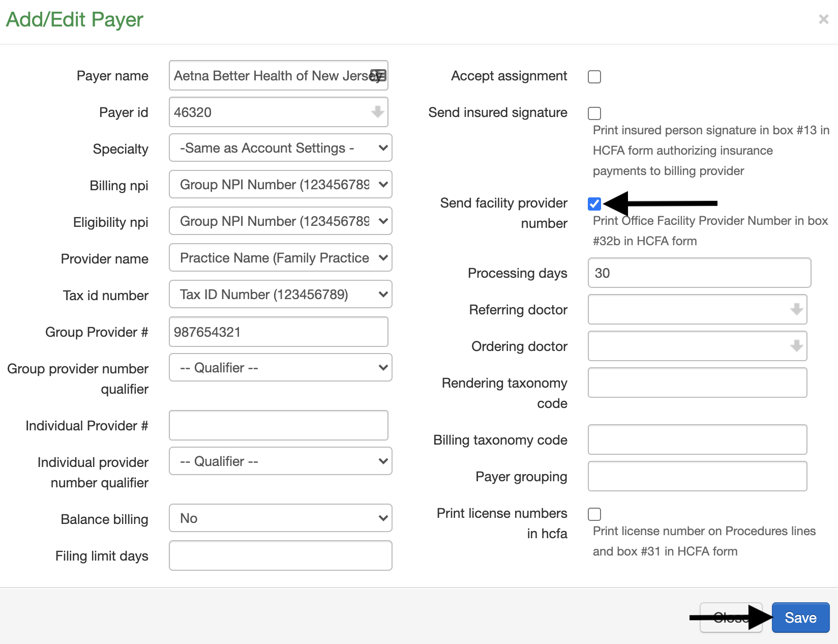838x644 pixels.
Task: Tick the Print license numbers in hcfa checkbox
Action: (594, 514)
